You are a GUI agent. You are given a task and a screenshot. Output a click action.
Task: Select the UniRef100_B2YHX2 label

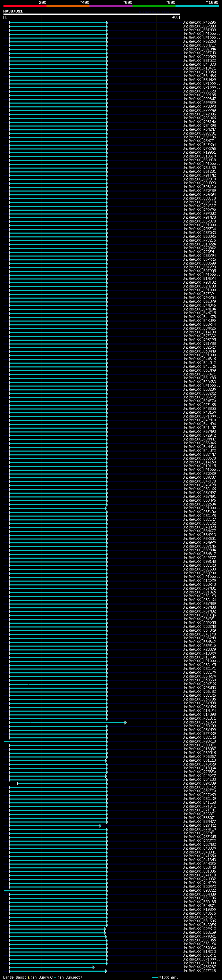[199, 825]
